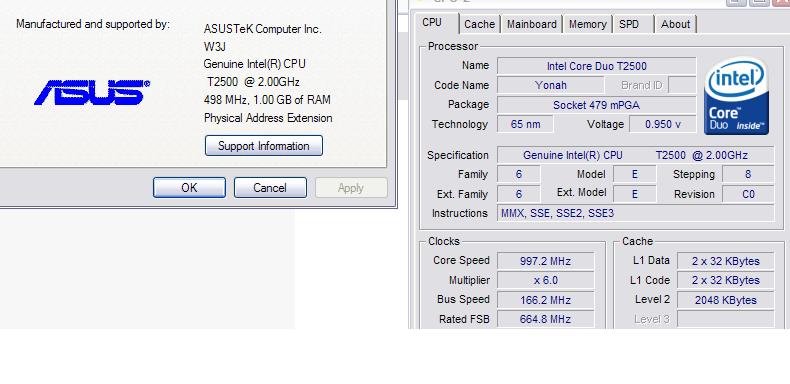The image size is (790, 384).
Task: Click the empty Level 3 cache field
Action: (726, 319)
